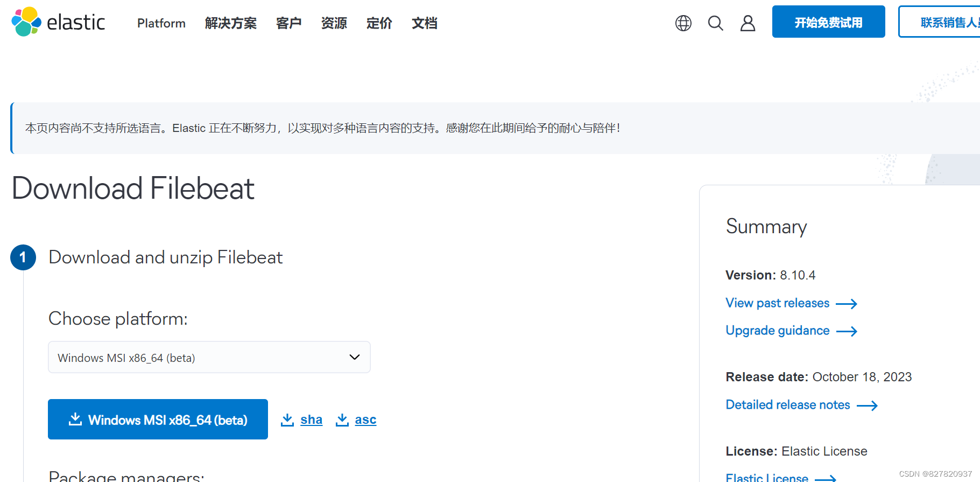Open the user account icon
Viewport: 980px width, 482px height.
coord(748,23)
